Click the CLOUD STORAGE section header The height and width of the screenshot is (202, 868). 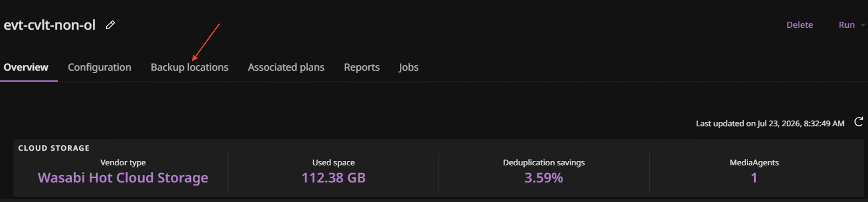tap(54, 148)
